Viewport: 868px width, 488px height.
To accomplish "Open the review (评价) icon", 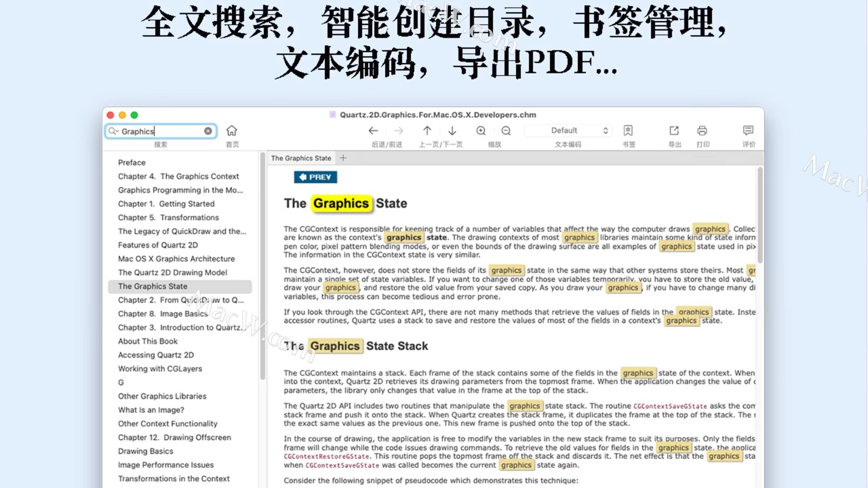I will point(748,131).
